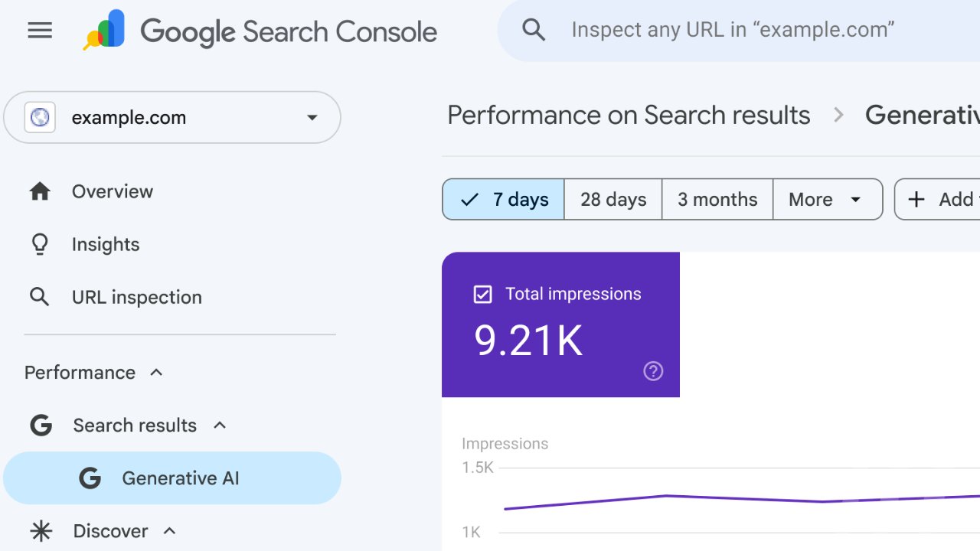Click the Performance section heading
Viewport: 980px width, 551px height.
(x=80, y=372)
